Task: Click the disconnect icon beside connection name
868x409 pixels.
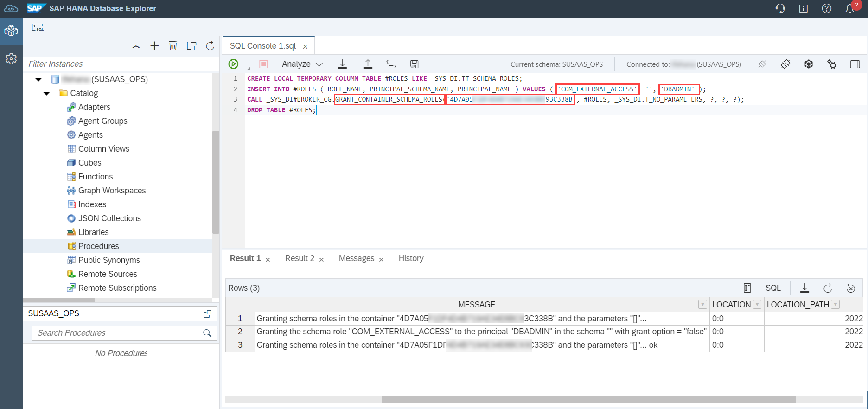Action: tap(762, 64)
